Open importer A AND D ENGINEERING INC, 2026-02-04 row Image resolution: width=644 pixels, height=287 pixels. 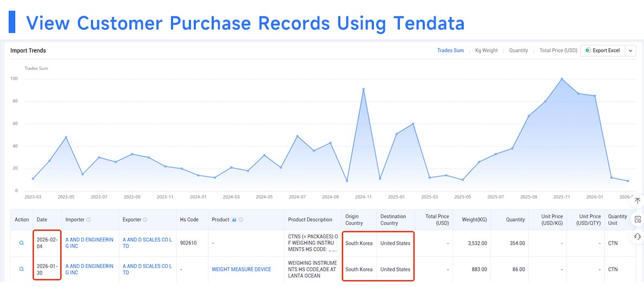(x=89, y=243)
